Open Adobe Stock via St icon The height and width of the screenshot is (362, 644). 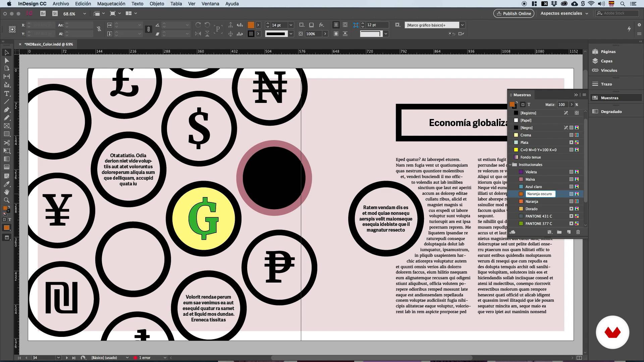point(55,13)
